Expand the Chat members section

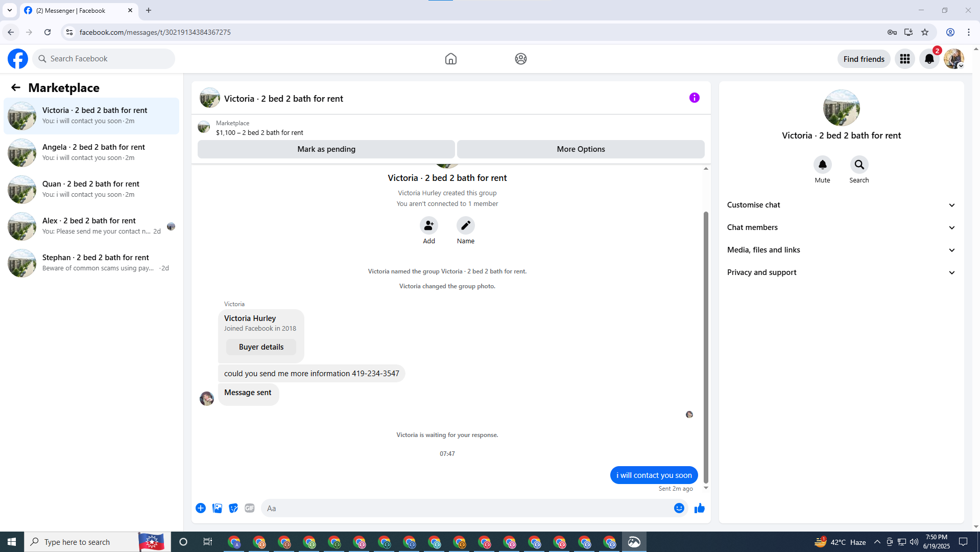pos(841,227)
